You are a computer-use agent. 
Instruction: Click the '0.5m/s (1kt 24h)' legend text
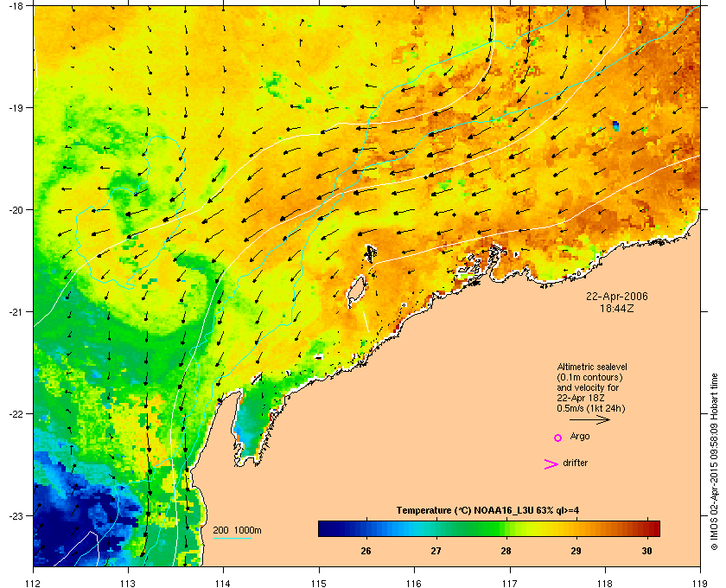click(x=591, y=409)
